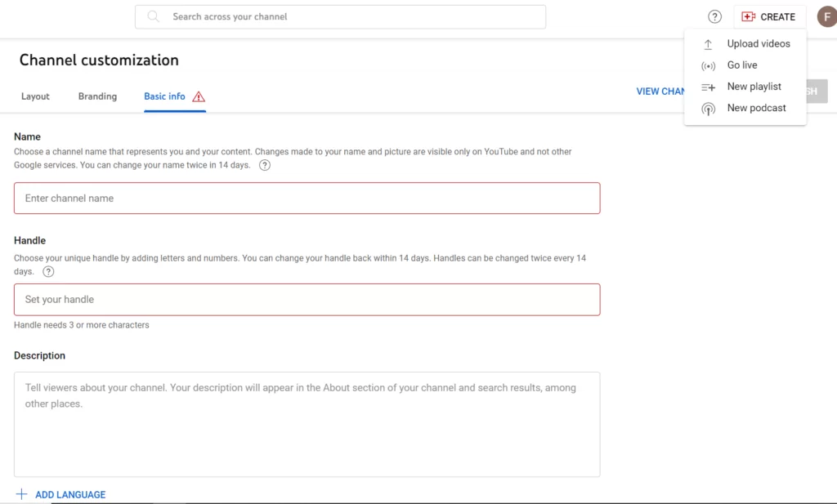Focus the Enter channel name field
This screenshot has width=837, height=504.
coord(307,198)
